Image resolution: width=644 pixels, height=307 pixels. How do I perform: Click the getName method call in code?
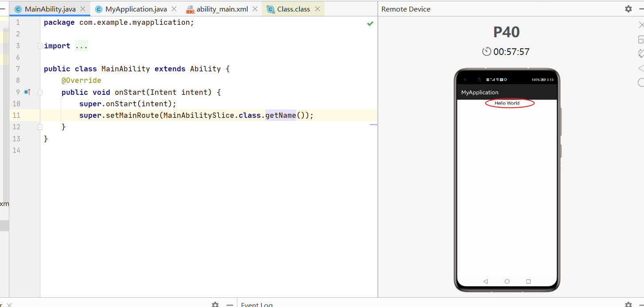point(280,115)
